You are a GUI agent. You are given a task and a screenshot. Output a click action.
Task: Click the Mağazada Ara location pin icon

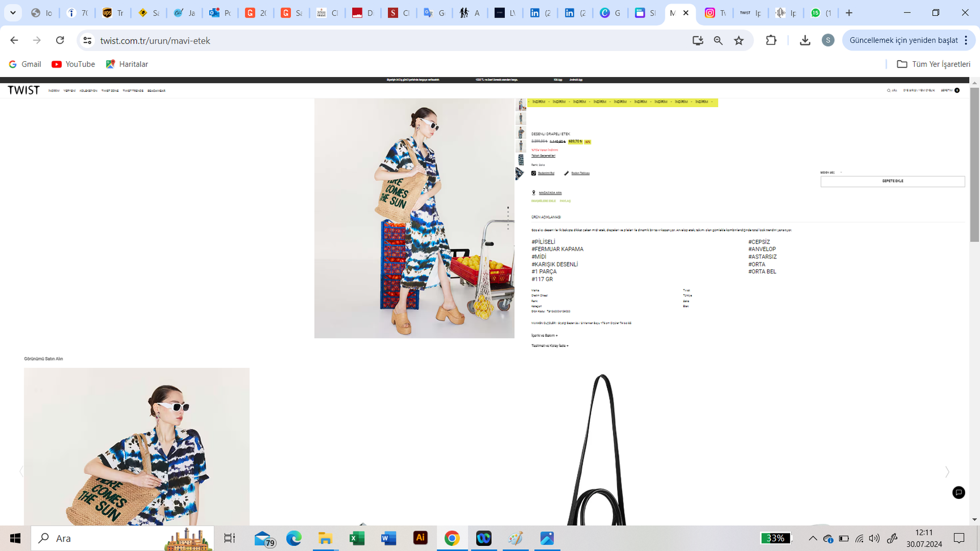(534, 193)
